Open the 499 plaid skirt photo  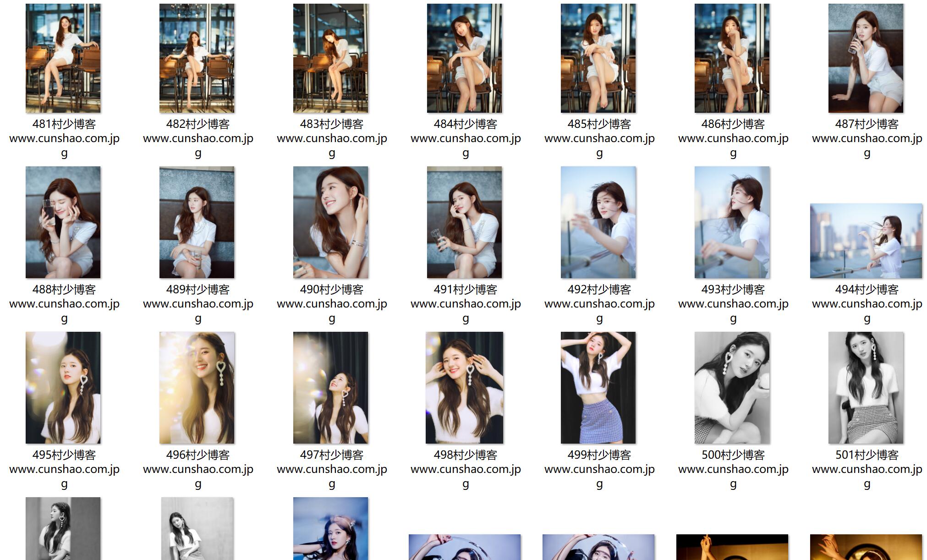[x=598, y=388]
